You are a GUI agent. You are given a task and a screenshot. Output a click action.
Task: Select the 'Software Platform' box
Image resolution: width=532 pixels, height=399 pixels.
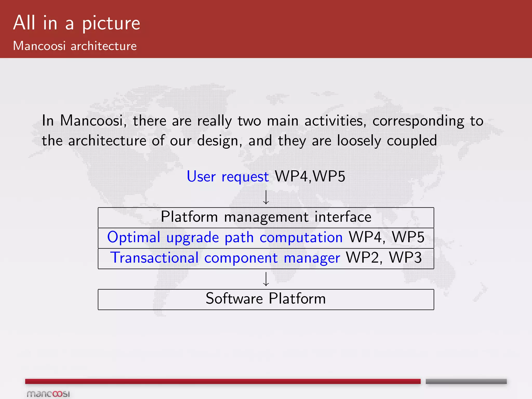[266, 300]
